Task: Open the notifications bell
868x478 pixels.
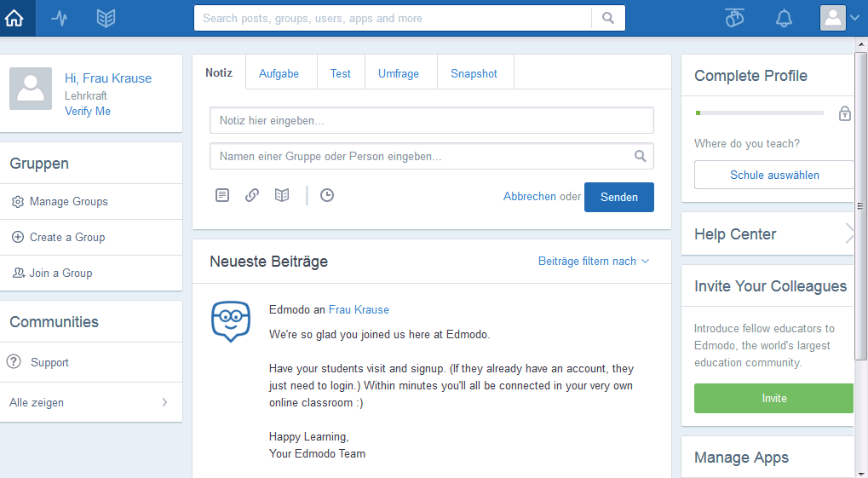Action: pyautogui.click(x=784, y=18)
